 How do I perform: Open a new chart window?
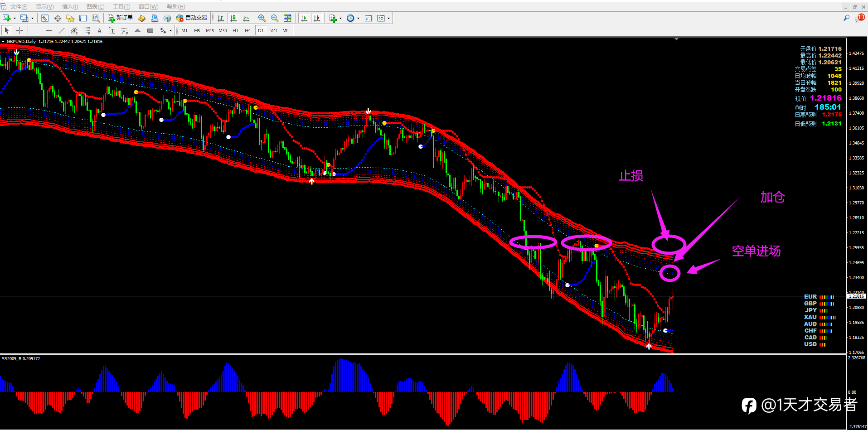click(7, 18)
